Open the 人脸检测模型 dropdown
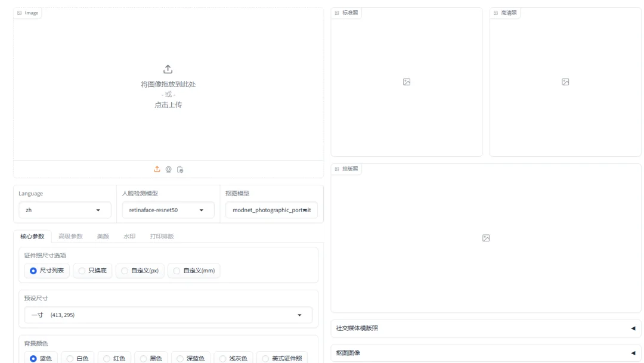Viewport: 644px width, 363px height. point(168,210)
